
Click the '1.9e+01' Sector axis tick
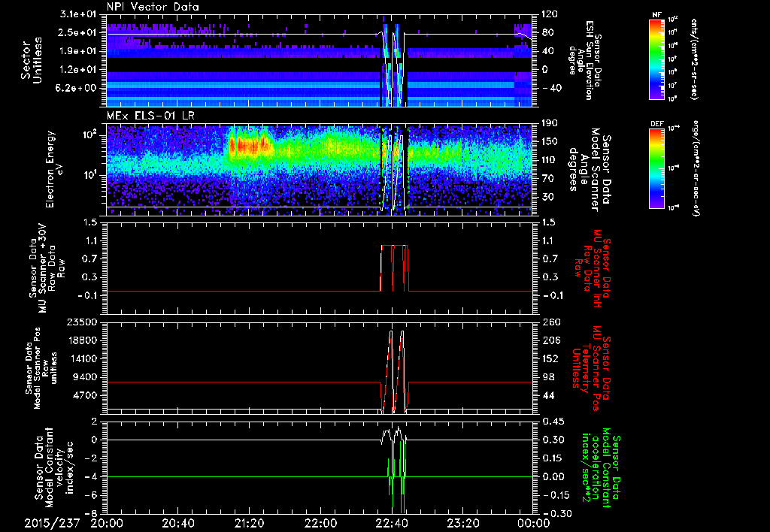pyautogui.click(x=77, y=51)
